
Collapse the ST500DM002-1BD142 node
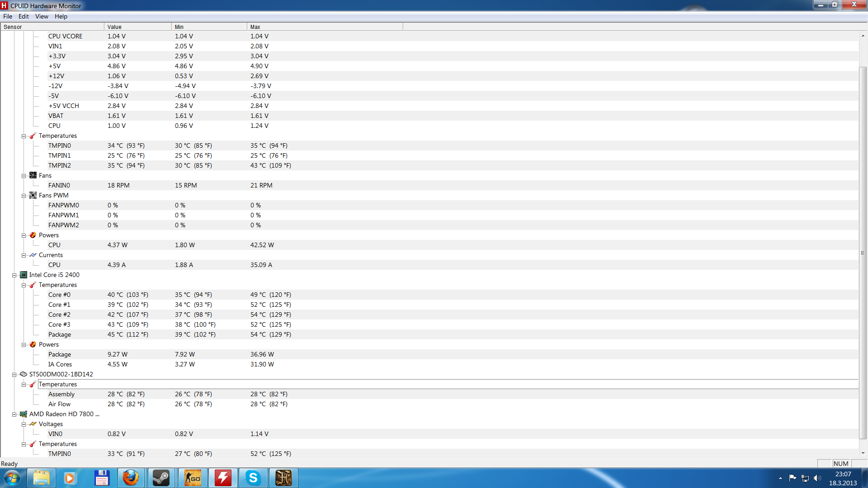tap(14, 375)
